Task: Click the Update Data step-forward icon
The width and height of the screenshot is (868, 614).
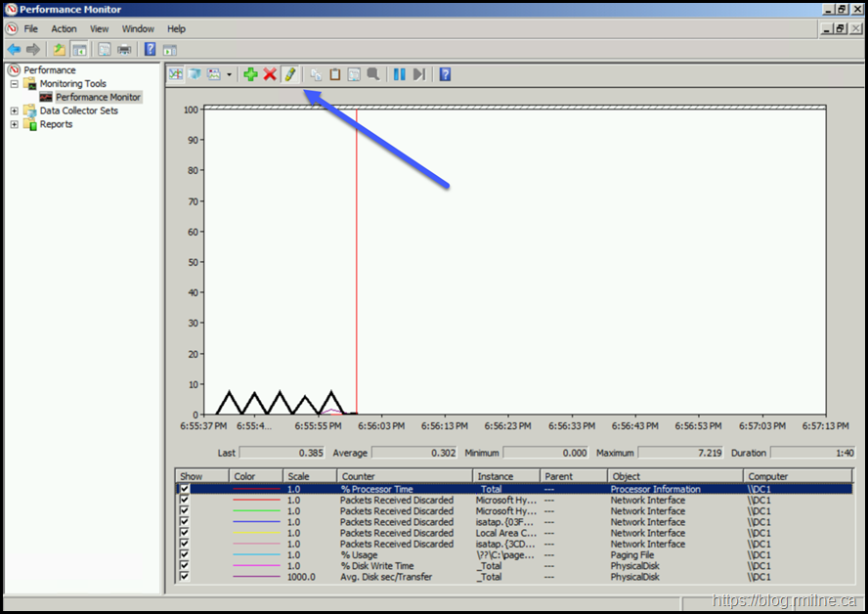Action: pyautogui.click(x=418, y=74)
